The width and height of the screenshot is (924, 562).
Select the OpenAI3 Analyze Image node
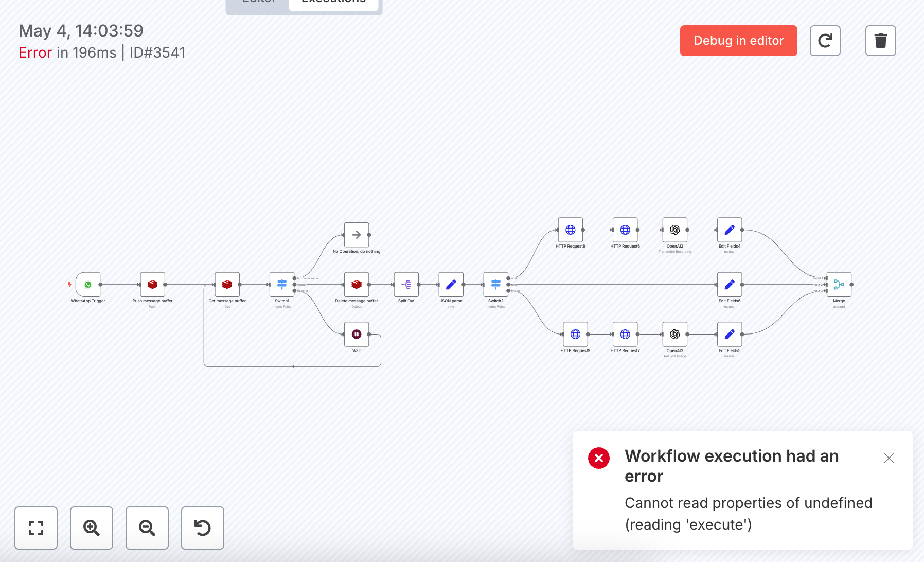[675, 335]
